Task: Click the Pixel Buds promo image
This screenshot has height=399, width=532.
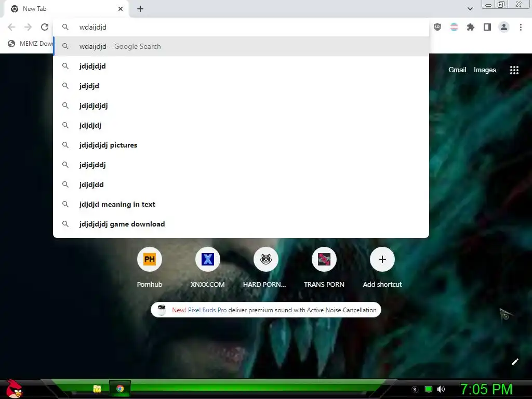Action: (162, 310)
